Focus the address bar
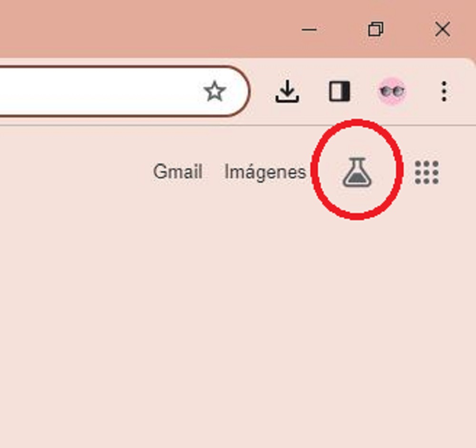This screenshot has height=448, width=476. tap(100, 91)
